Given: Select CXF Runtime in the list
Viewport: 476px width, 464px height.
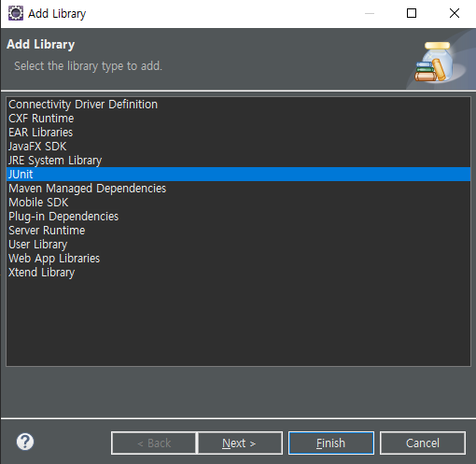Looking at the screenshot, I should click(x=238, y=119).
